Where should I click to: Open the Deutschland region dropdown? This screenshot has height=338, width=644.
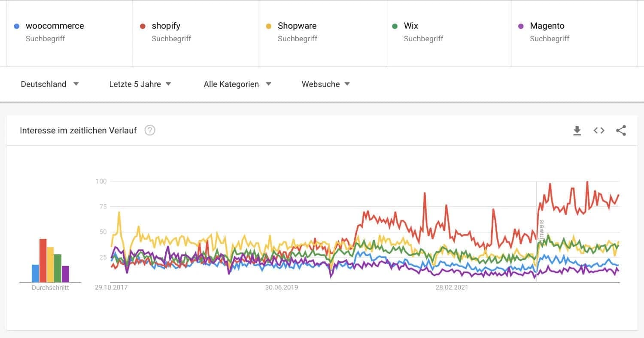click(x=49, y=84)
